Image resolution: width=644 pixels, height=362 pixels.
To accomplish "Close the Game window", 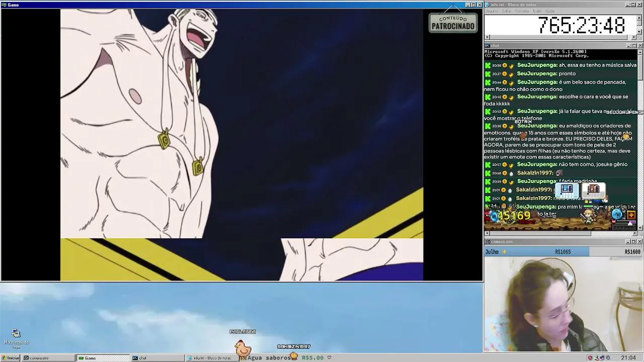I will click(x=479, y=5).
